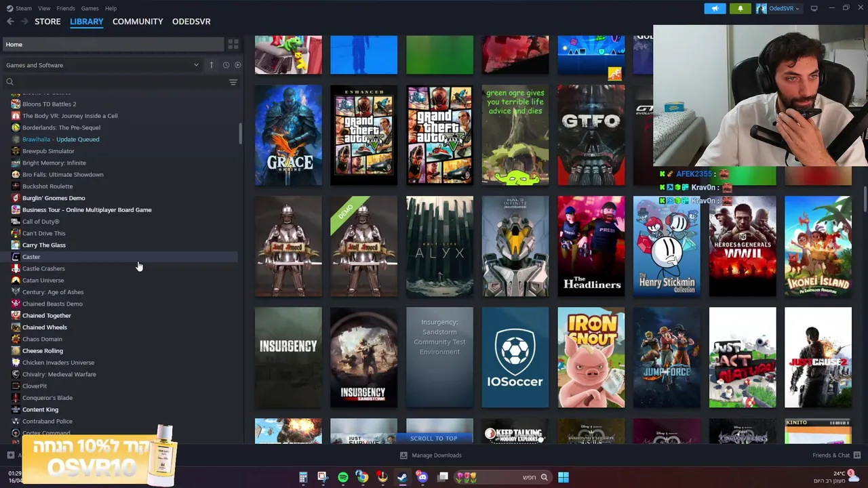Click the blue announcements megaphone icon
This screenshot has width=868, height=488.
pos(715,8)
